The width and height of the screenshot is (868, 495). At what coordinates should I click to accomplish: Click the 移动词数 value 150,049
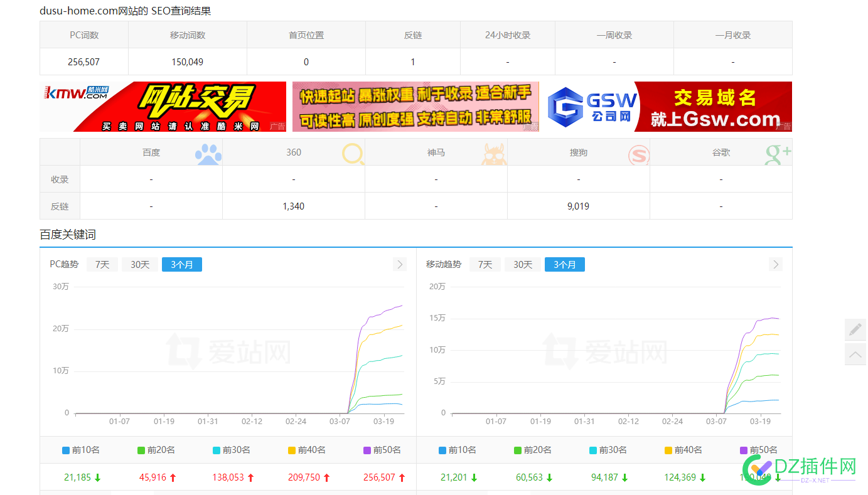coord(187,62)
